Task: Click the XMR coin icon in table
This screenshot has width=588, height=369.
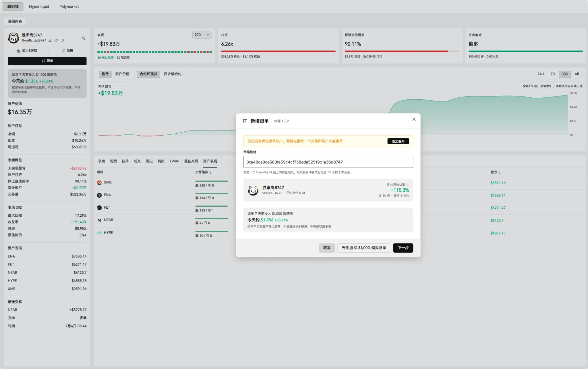Action: tap(99, 183)
